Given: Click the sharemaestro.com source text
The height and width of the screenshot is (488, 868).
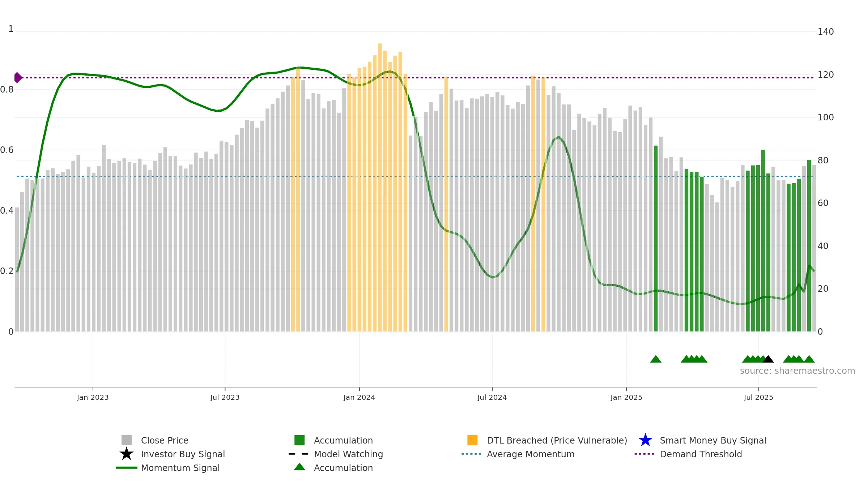Looking at the screenshot, I should tap(797, 371).
